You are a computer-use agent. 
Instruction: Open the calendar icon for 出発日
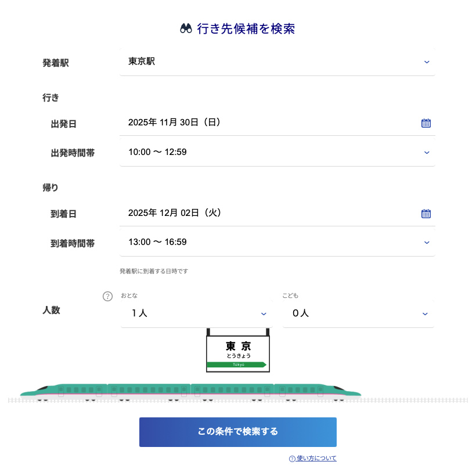(x=425, y=123)
